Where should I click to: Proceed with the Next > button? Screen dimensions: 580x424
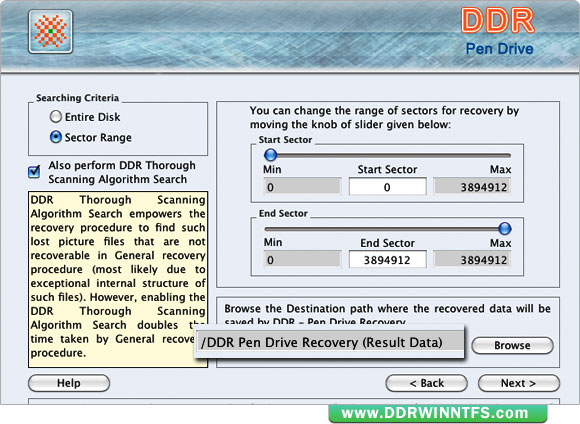[x=519, y=383]
